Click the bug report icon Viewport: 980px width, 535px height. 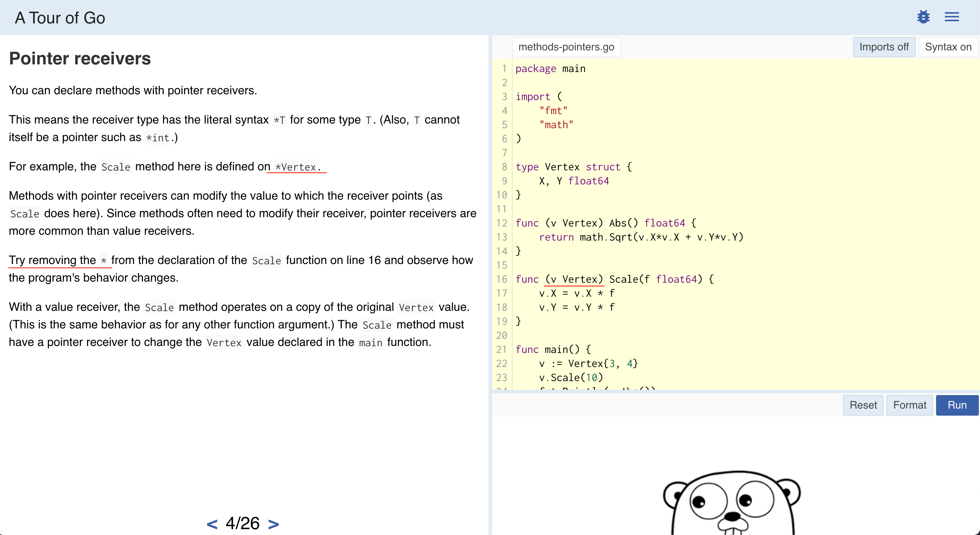(924, 17)
